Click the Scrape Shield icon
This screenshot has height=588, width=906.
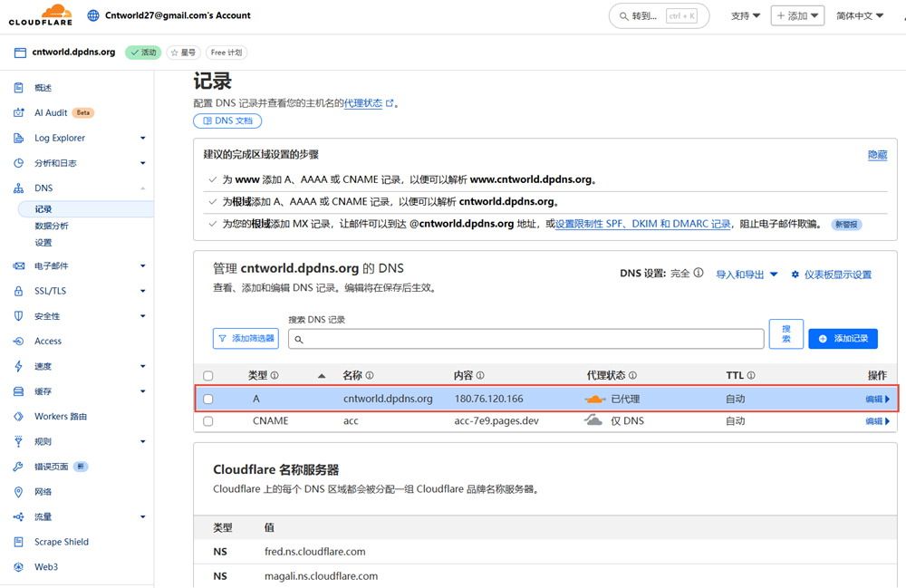(x=18, y=542)
